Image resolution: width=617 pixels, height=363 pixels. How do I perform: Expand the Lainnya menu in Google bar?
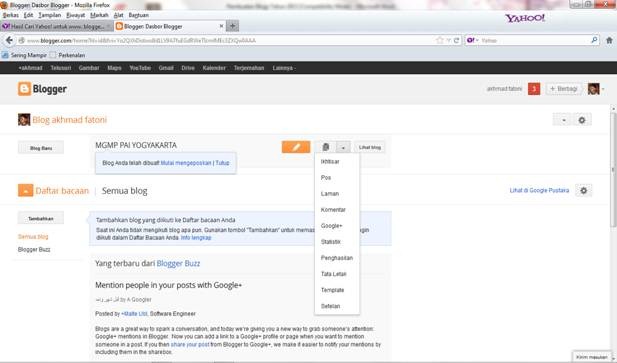pyautogui.click(x=284, y=68)
